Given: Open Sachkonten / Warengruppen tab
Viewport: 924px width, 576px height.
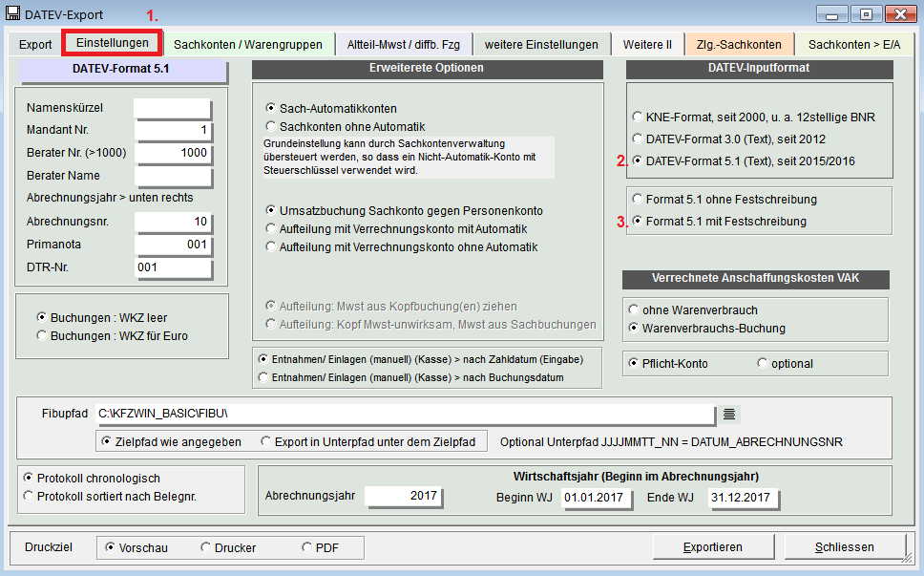Looking at the screenshot, I should (248, 45).
